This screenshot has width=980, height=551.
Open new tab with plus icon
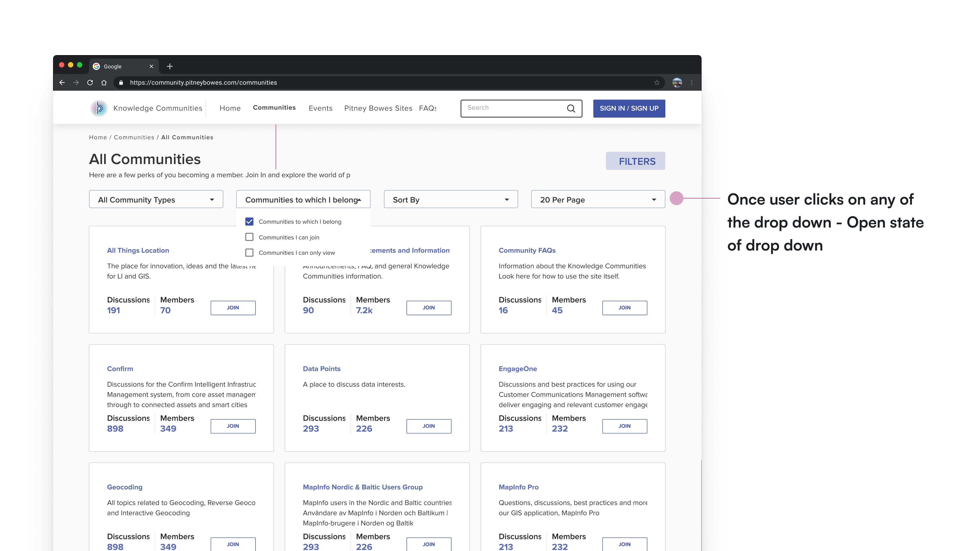click(x=170, y=66)
